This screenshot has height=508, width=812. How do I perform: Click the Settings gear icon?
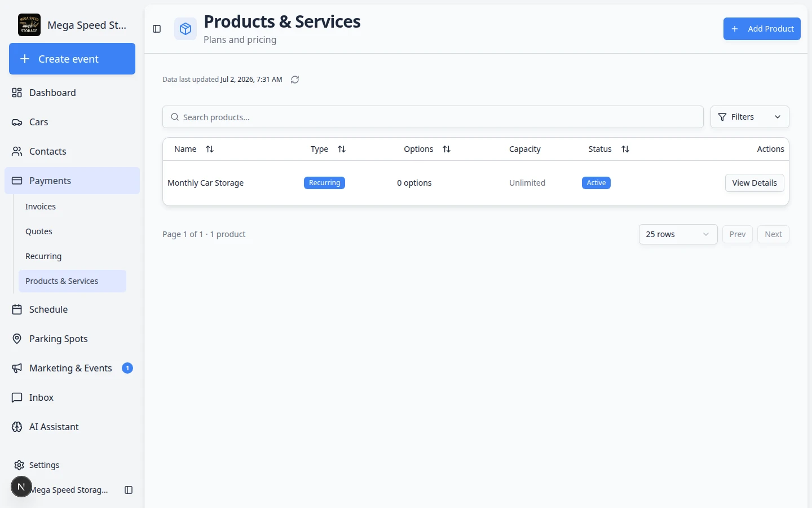click(19, 465)
